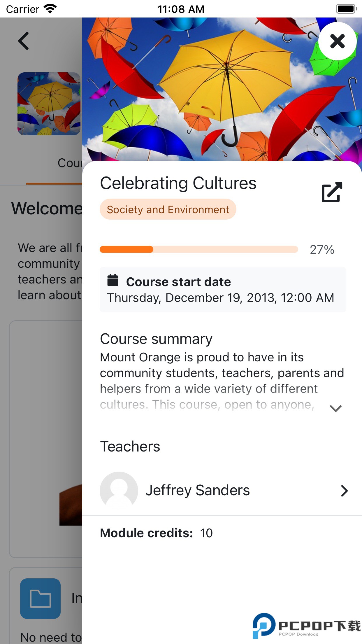The height and width of the screenshot is (644, 362).
Task: Select the Society and Environment category tag
Action: tap(168, 209)
